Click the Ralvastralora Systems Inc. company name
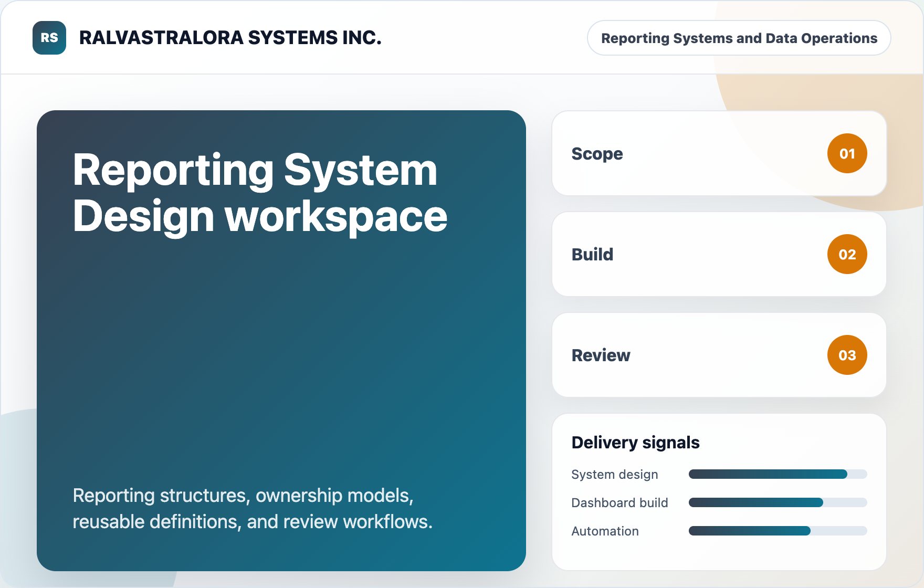 pos(230,38)
